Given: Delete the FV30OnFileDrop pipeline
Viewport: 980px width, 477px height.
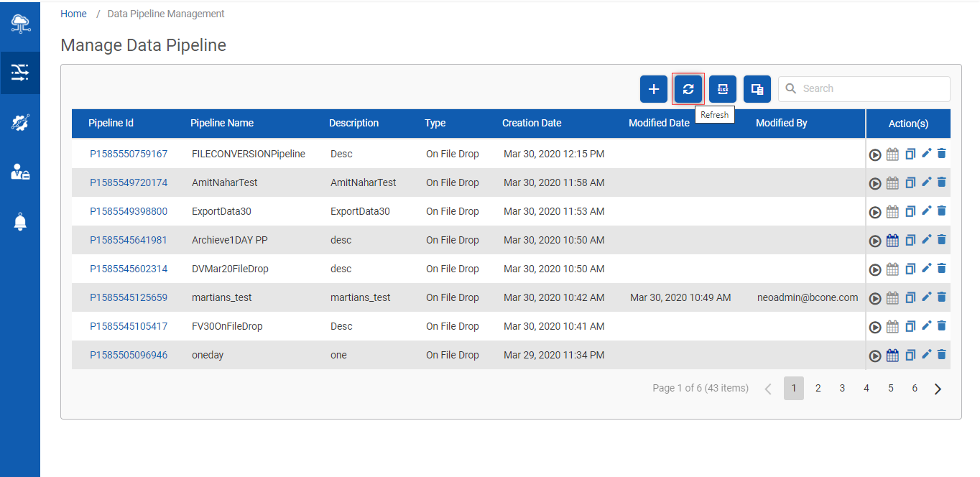Looking at the screenshot, I should coord(942,325).
